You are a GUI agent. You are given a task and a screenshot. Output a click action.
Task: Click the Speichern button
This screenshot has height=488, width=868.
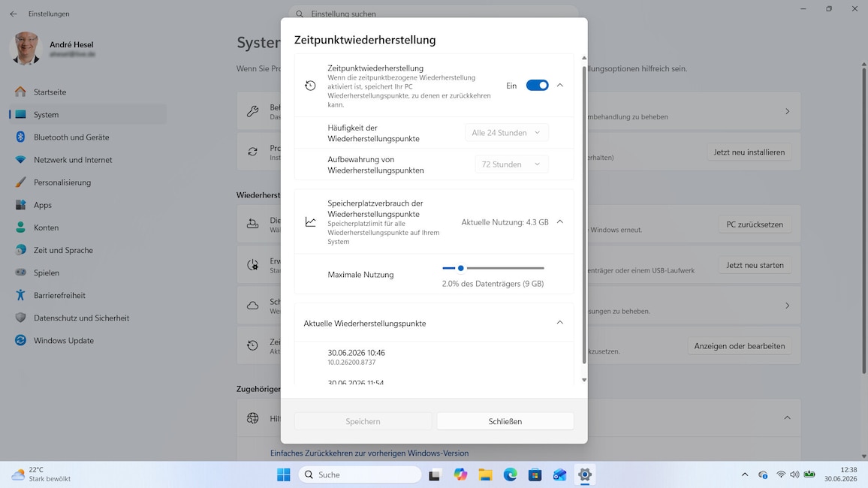coord(363,421)
